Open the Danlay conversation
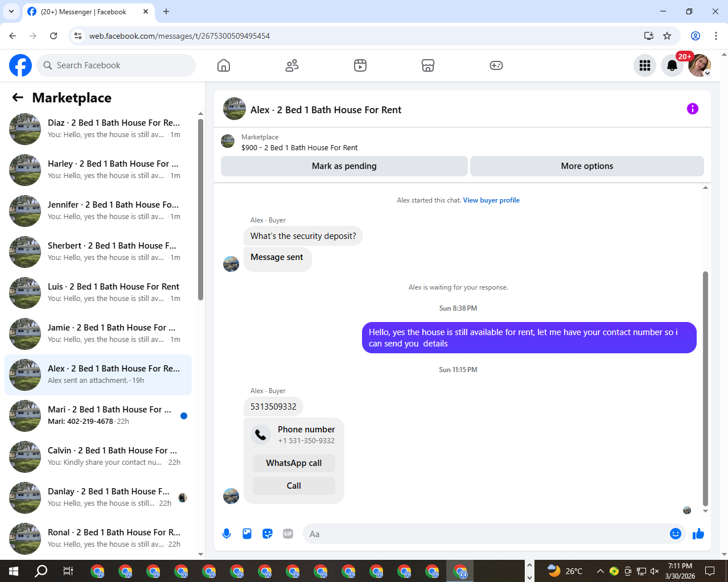 click(x=98, y=498)
